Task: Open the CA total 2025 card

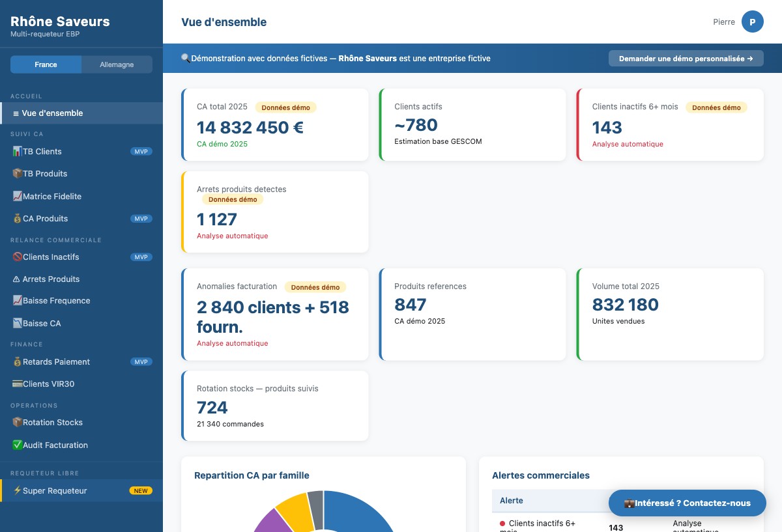Action: (x=275, y=124)
